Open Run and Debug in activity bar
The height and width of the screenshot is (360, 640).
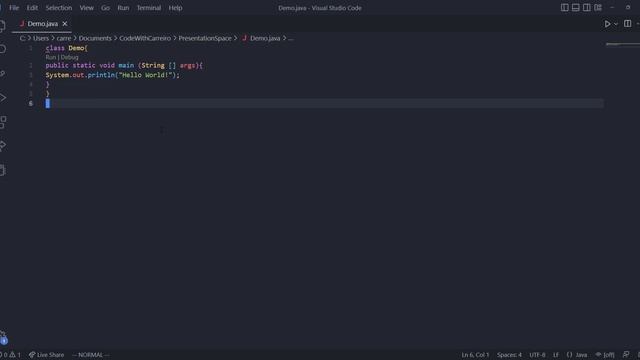[x=2, y=98]
